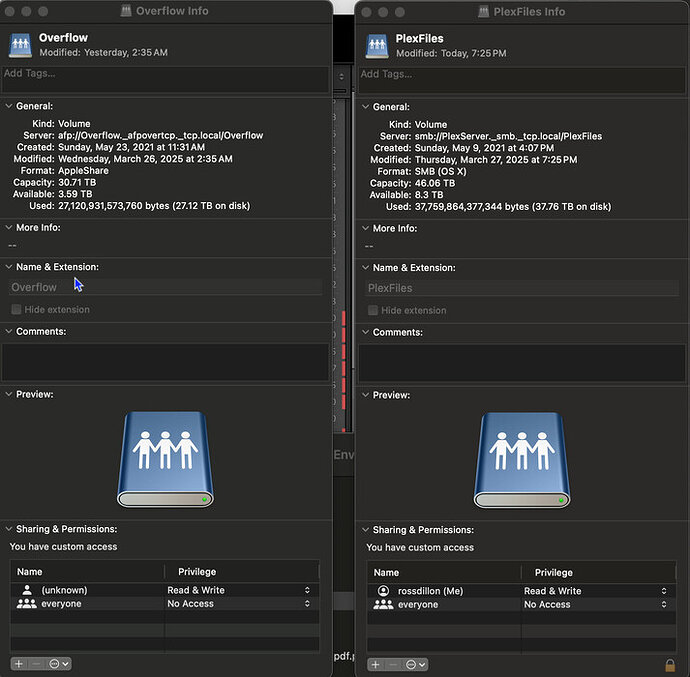Remove user with minus in Overflow Info
Screen dimensions: 690x677
pos(37,663)
